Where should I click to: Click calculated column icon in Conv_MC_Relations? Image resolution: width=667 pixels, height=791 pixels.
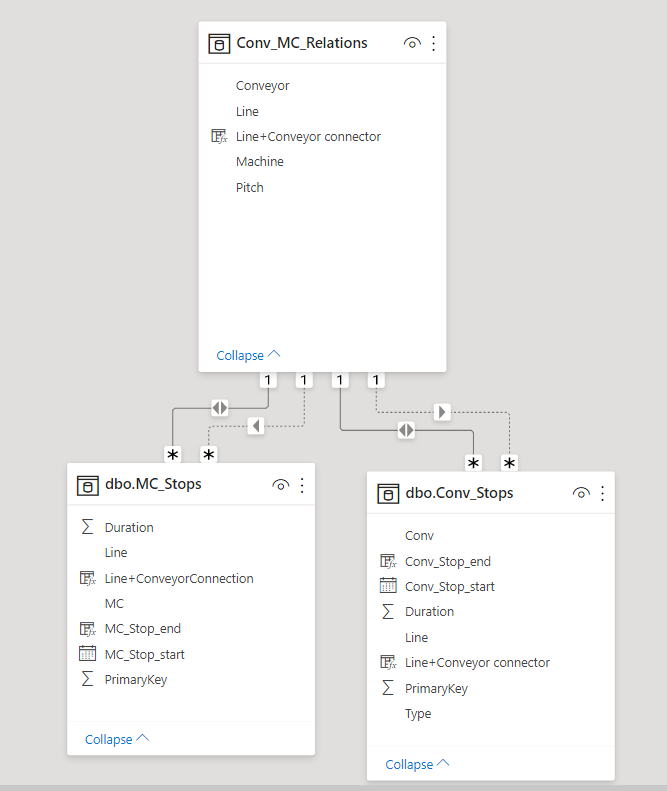219,136
